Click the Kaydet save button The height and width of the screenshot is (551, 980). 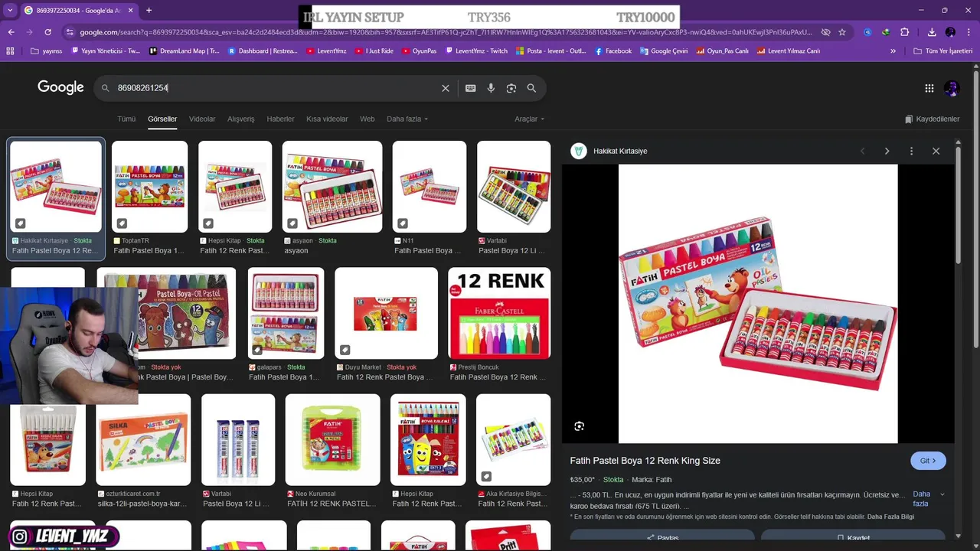pos(853,537)
